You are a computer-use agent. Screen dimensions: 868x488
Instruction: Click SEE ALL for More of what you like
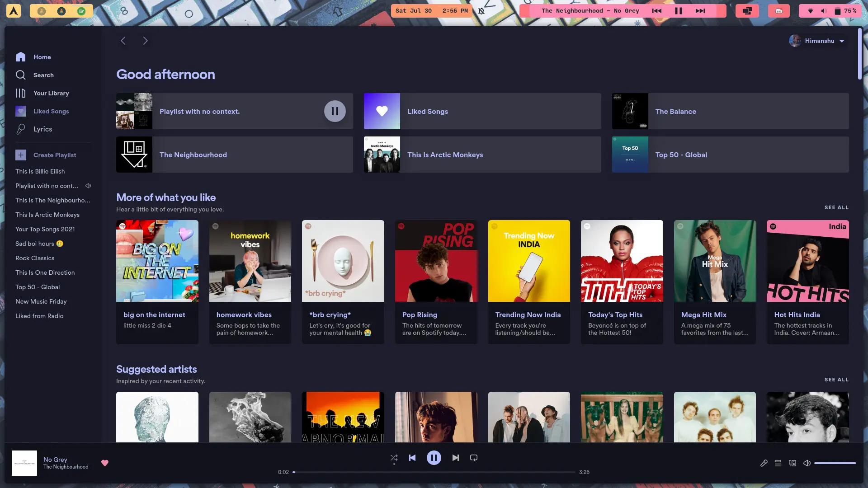[836, 207]
